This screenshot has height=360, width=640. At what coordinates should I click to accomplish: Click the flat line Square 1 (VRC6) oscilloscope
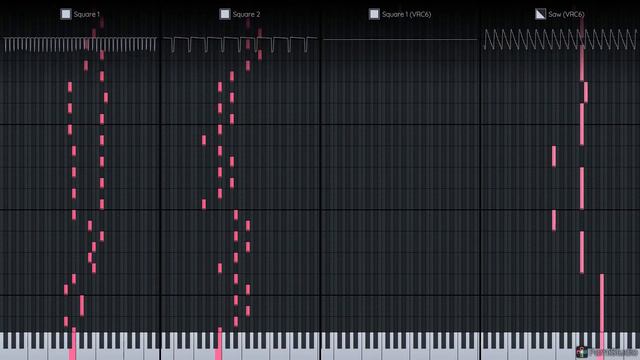coord(400,40)
